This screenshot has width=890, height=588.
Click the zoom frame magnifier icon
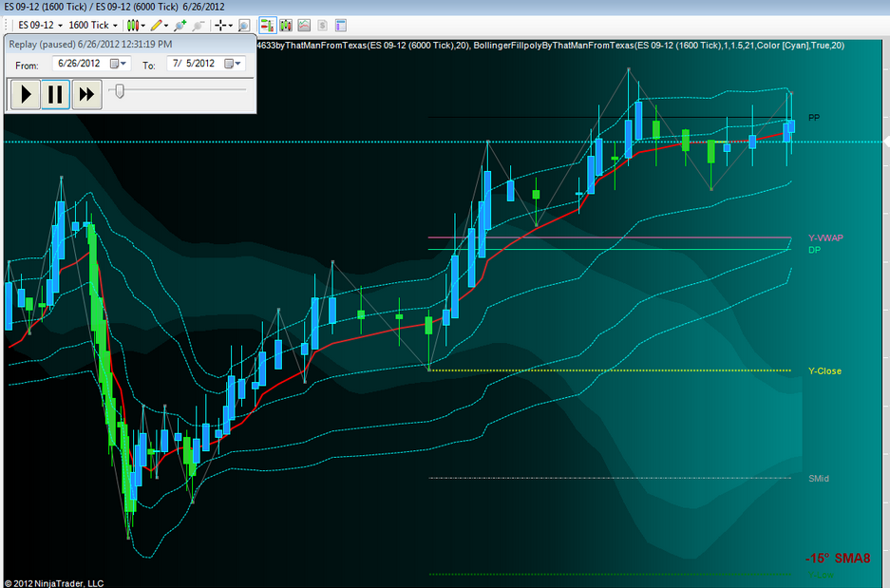[244, 25]
